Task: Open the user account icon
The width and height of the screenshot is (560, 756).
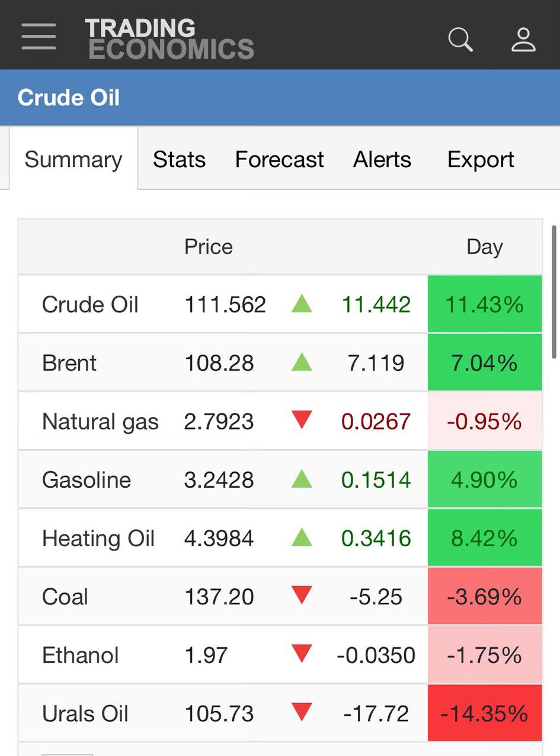Action: (x=523, y=40)
